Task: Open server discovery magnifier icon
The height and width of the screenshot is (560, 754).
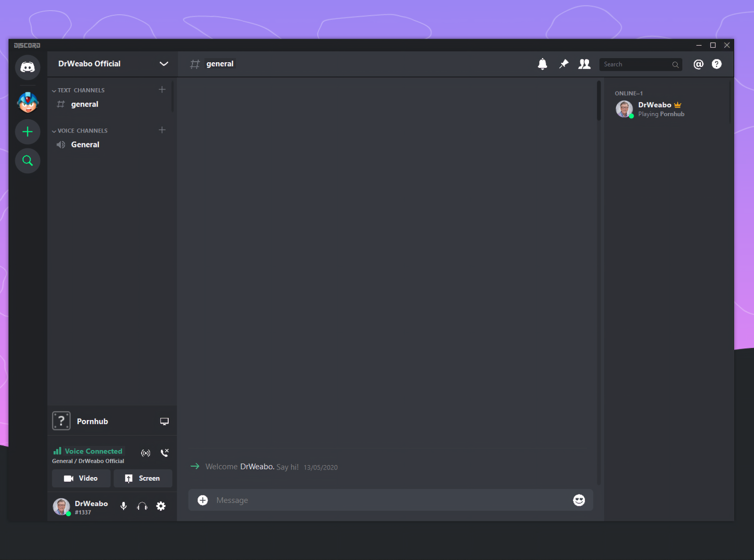Action: (27, 161)
